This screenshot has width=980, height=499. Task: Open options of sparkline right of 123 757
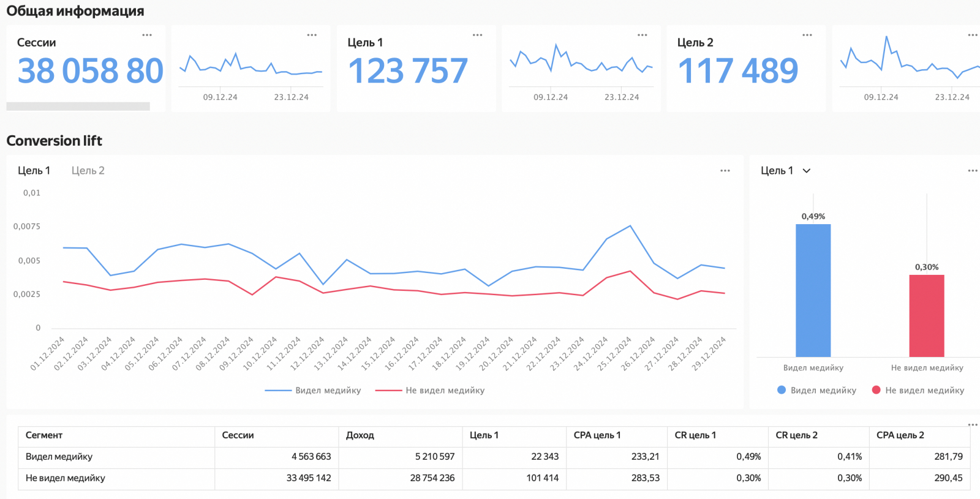(642, 35)
